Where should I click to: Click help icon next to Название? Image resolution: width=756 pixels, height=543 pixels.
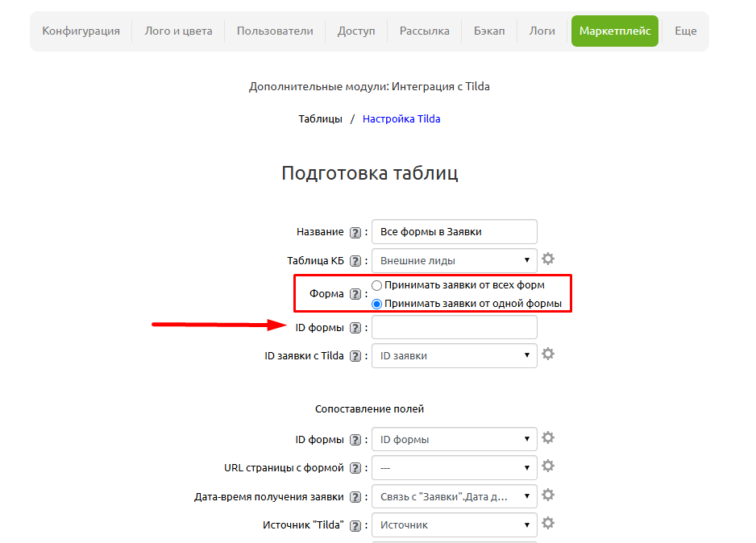pos(355,232)
